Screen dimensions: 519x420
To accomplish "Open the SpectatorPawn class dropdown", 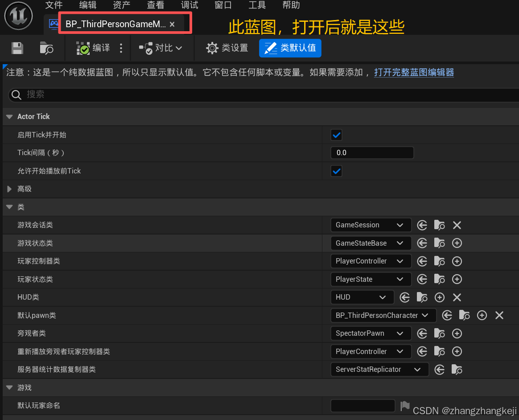I will [371, 334].
